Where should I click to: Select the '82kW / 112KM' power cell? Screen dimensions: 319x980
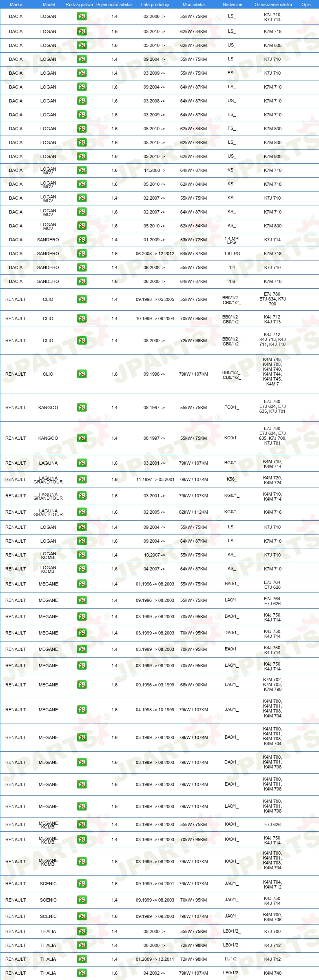193,512
